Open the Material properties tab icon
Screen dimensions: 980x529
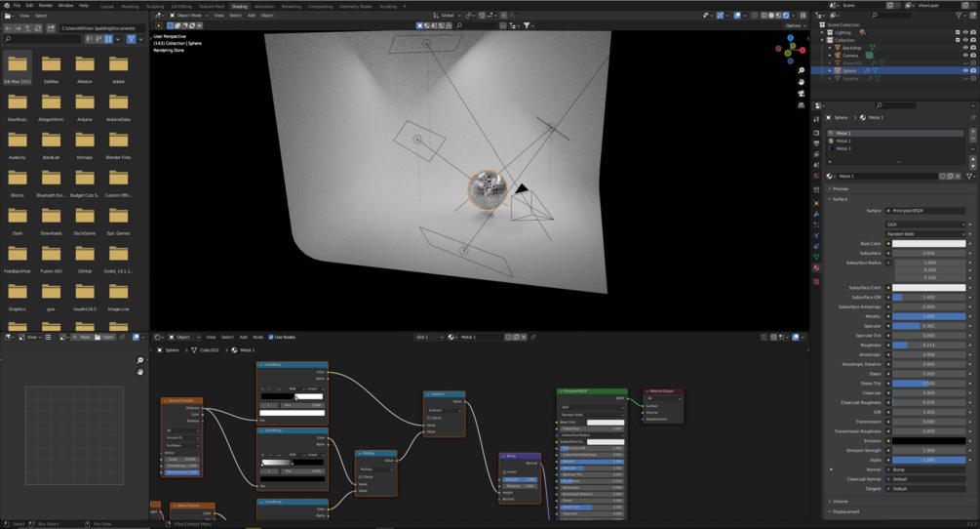tap(816, 267)
